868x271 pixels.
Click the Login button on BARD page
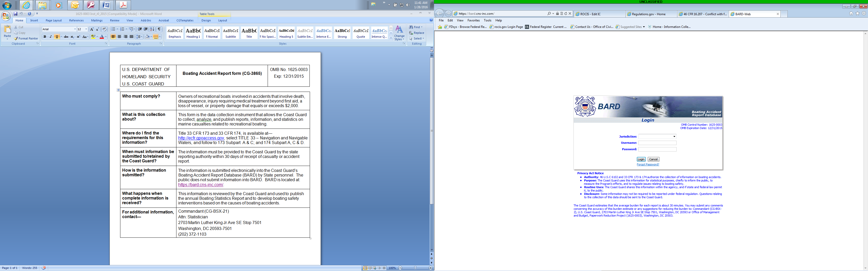tap(641, 159)
